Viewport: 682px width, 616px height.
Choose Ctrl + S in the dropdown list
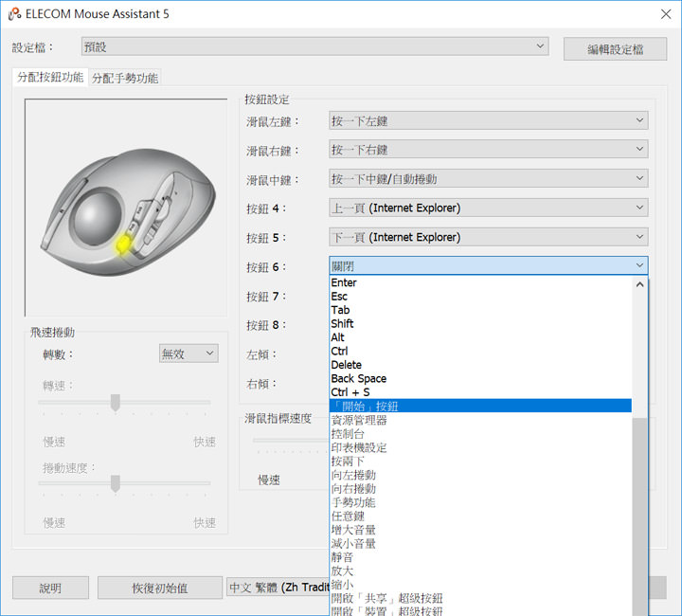click(x=480, y=392)
